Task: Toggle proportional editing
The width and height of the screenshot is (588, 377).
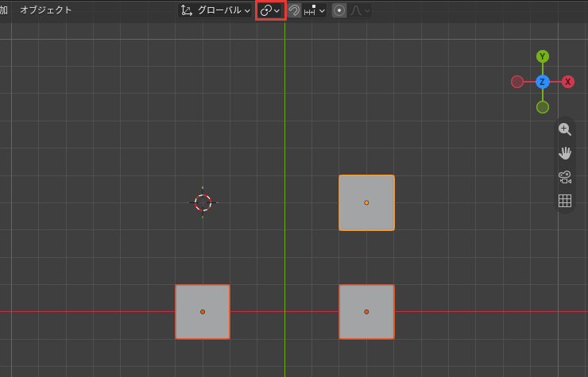Action: click(339, 10)
